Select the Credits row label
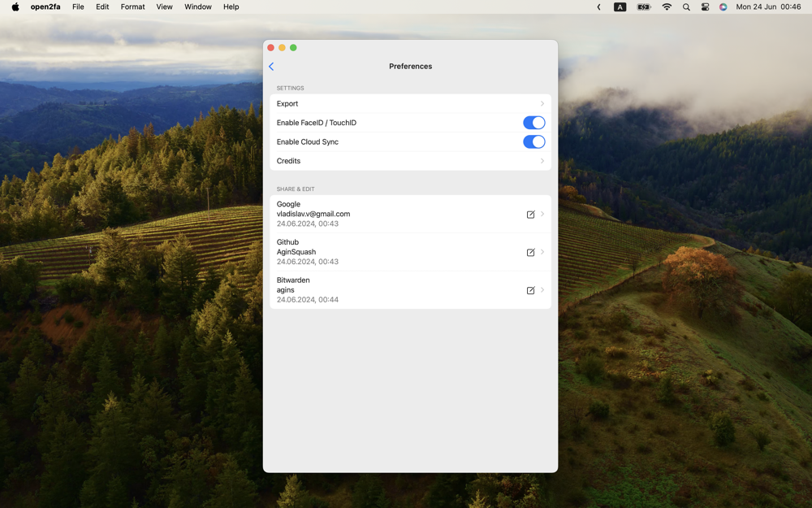 [x=288, y=161]
